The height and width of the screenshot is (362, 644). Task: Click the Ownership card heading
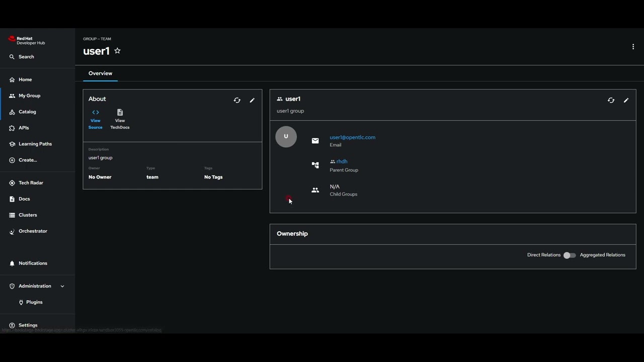tap(292, 234)
